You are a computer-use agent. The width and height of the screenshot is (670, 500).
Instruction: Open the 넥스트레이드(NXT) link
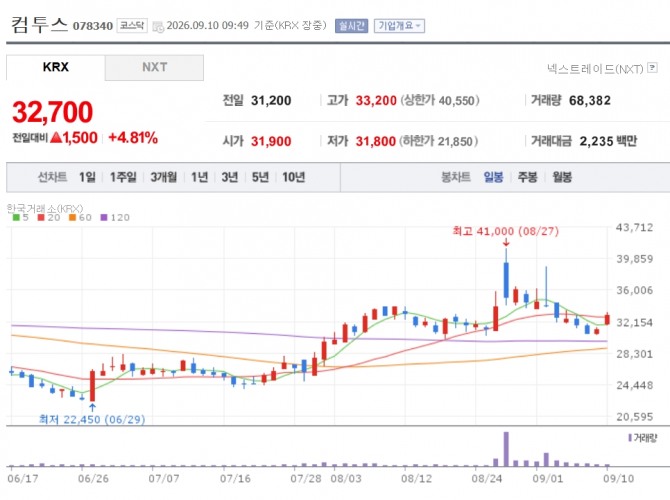(595, 68)
